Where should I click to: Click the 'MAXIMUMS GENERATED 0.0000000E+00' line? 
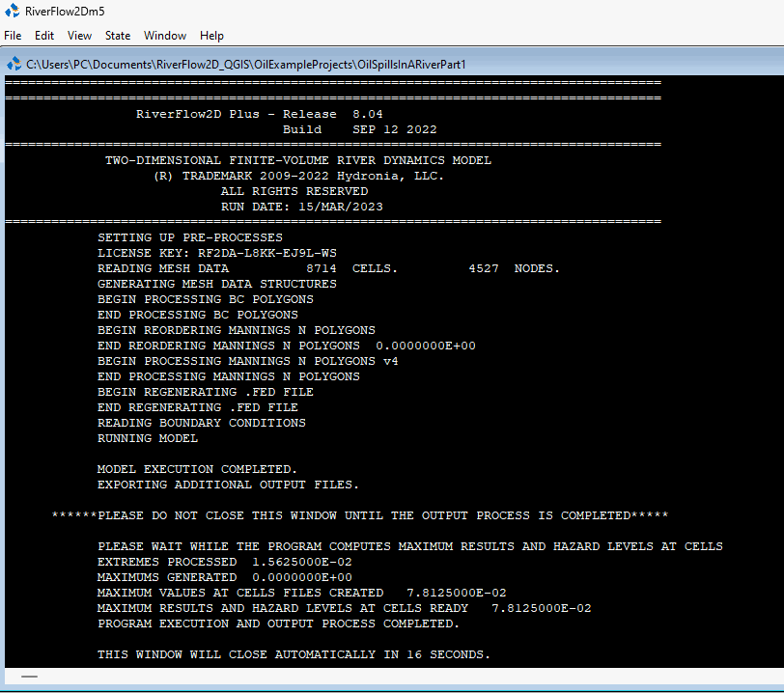point(225,577)
